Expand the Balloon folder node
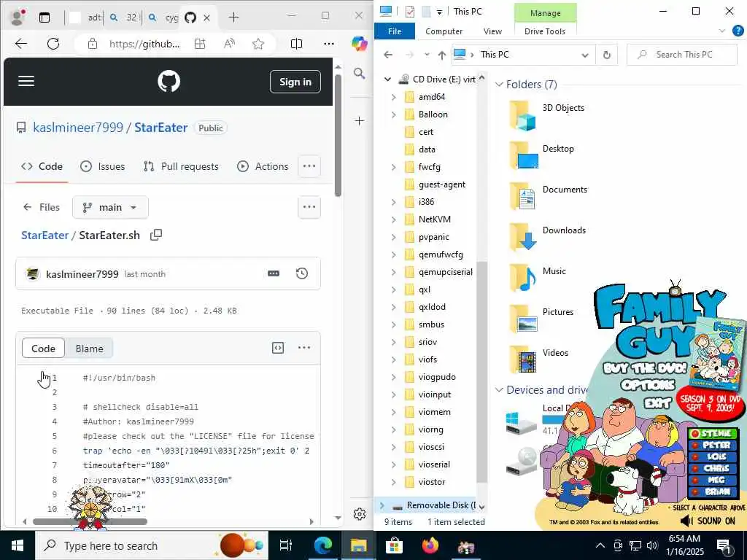Screen dimensions: 747x560 point(393,114)
